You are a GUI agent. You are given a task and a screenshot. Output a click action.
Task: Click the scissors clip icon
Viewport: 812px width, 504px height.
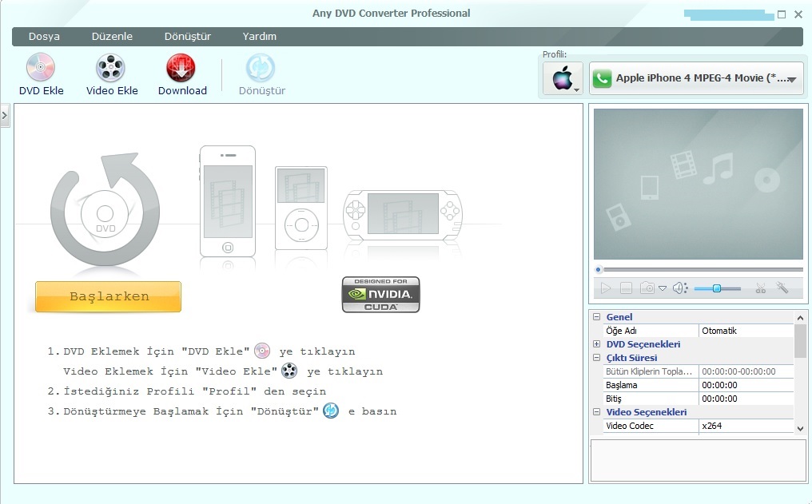760,288
